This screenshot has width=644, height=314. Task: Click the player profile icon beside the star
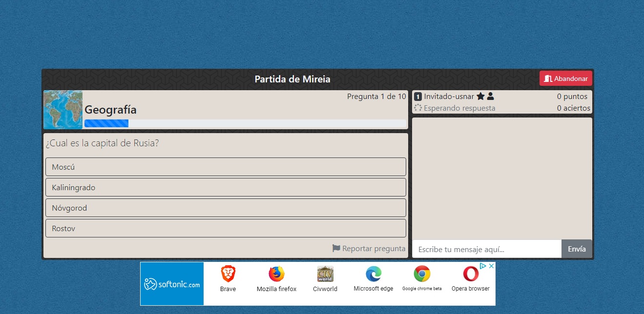489,96
